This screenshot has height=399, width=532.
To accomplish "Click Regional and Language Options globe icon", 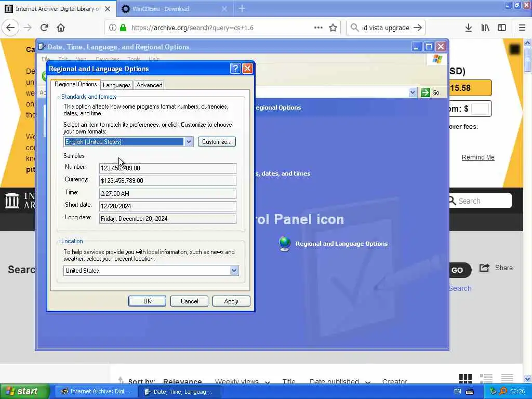I will click(x=284, y=244).
